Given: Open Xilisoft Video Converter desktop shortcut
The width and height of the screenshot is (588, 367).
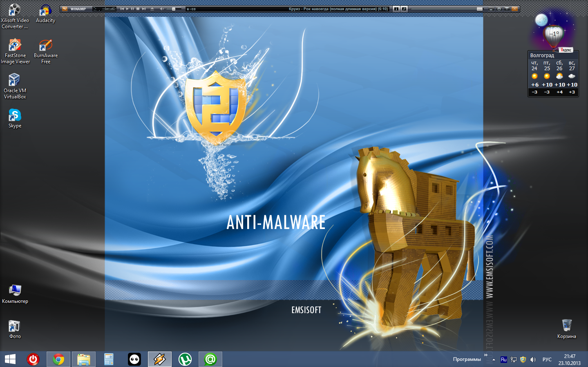Looking at the screenshot, I should pos(15,16).
